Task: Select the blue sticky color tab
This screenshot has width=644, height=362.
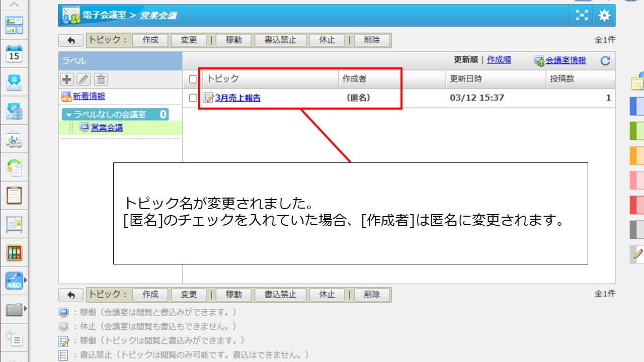Action: coord(637,106)
